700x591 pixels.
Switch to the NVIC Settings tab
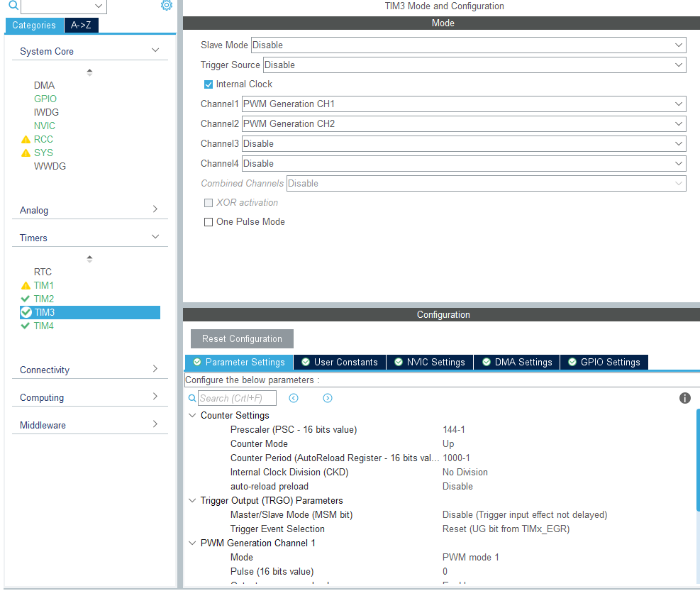tap(430, 363)
